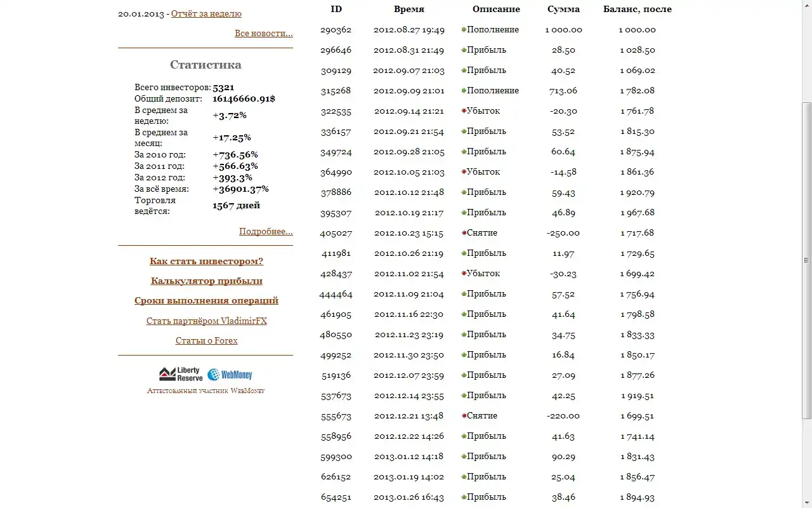812x508 pixels.
Task: Click red dot beside Убыток row 322535
Action: pos(464,111)
